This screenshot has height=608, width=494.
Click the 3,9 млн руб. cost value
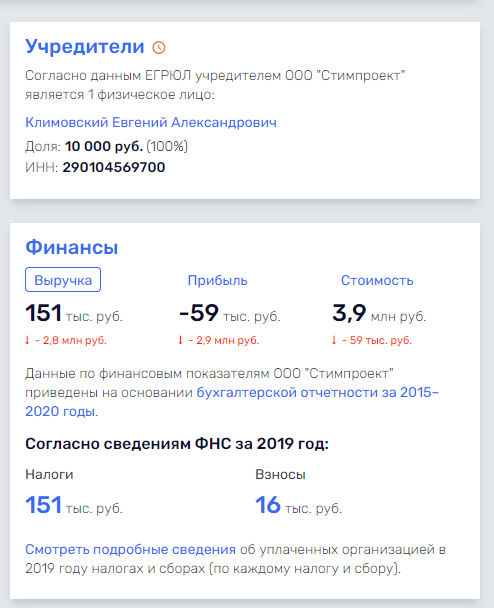(379, 313)
